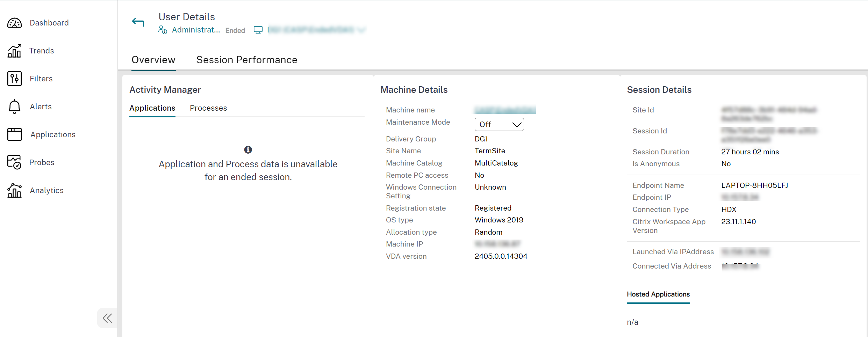Select the Trends icon

[x=14, y=51]
